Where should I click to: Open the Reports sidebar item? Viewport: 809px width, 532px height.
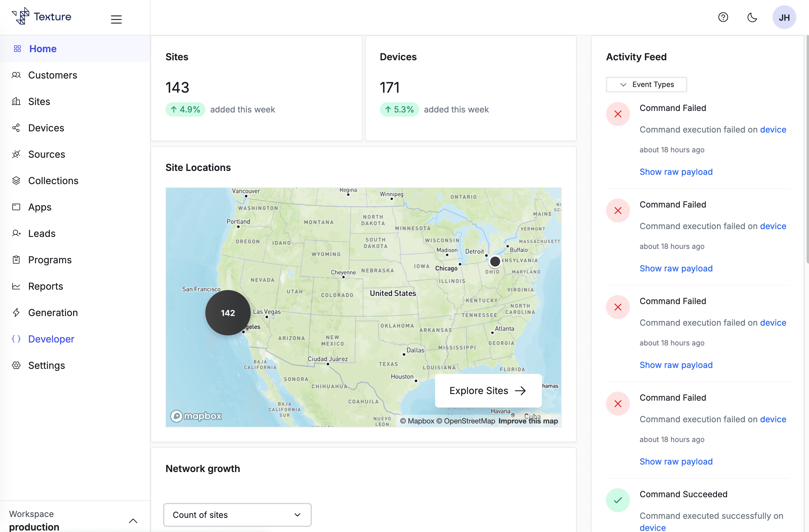pyautogui.click(x=46, y=286)
